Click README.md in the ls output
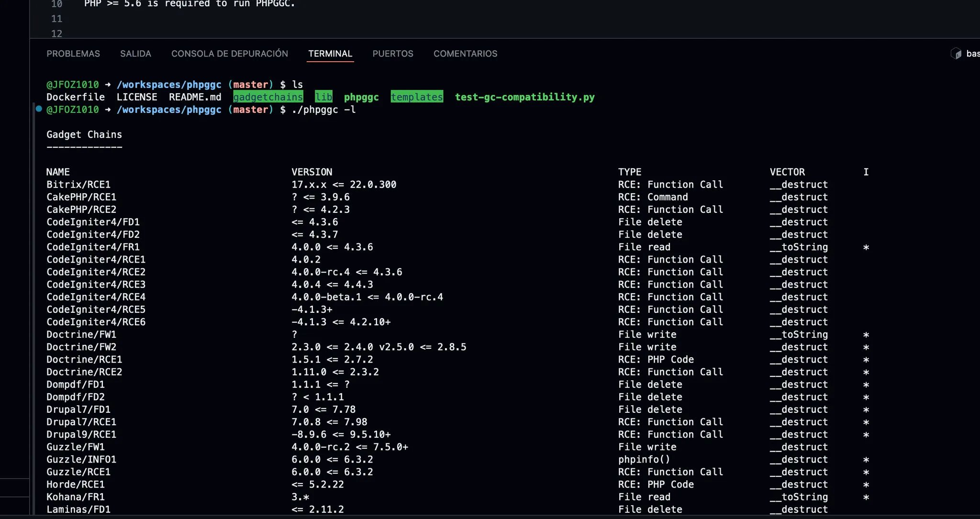The width and height of the screenshot is (980, 519). click(195, 97)
